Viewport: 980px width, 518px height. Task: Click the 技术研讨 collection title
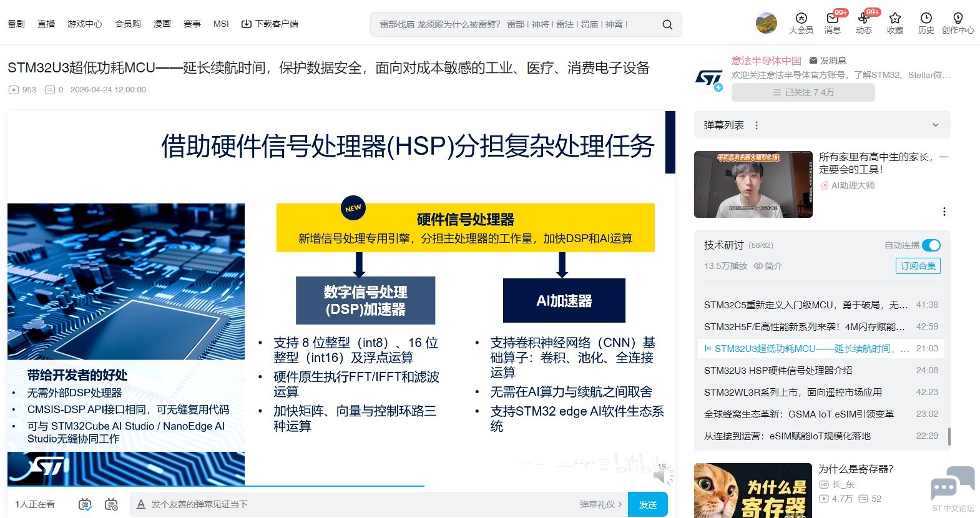(724, 245)
